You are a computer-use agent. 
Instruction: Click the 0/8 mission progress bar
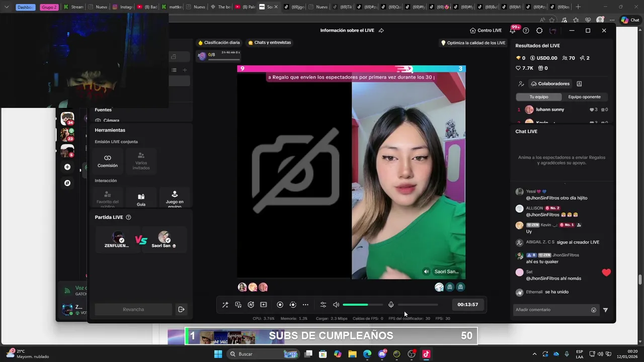click(219, 55)
